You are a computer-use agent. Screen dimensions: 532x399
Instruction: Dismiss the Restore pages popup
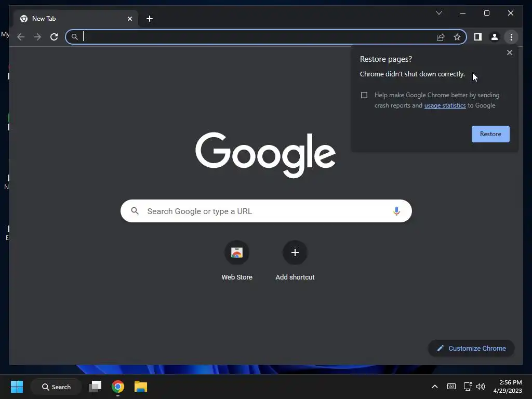pyautogui.click(x=509, y=52)
